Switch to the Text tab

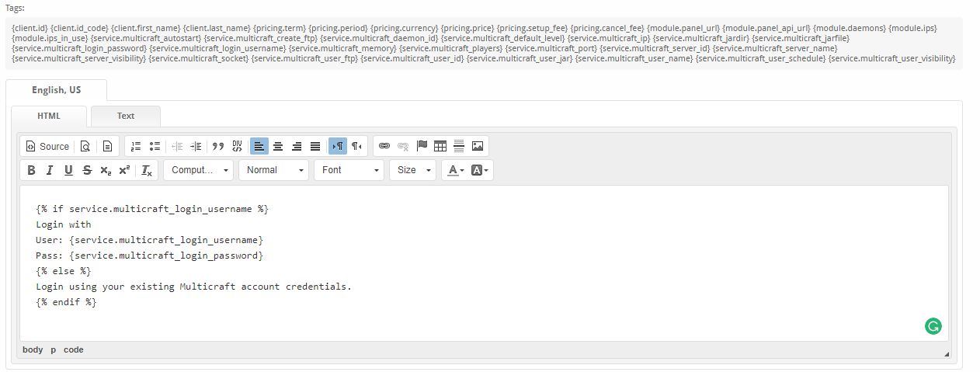pyautogui.click(x=126, y=116)
